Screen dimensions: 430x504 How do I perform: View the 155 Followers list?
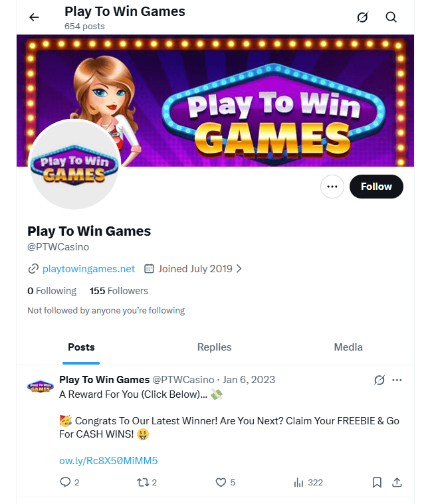click(119, 291)
